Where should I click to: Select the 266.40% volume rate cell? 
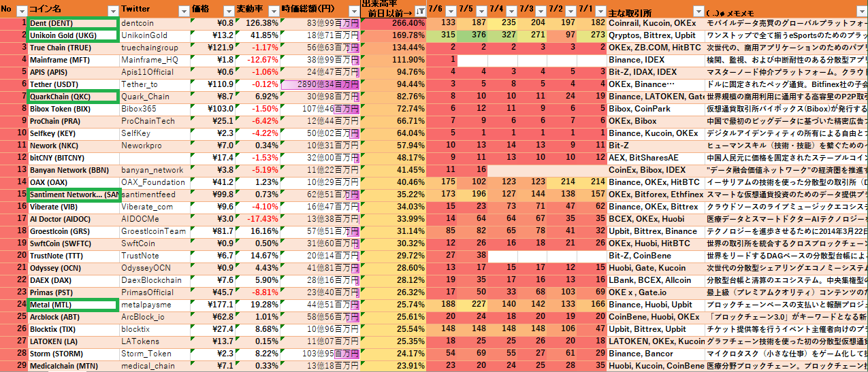393,23
